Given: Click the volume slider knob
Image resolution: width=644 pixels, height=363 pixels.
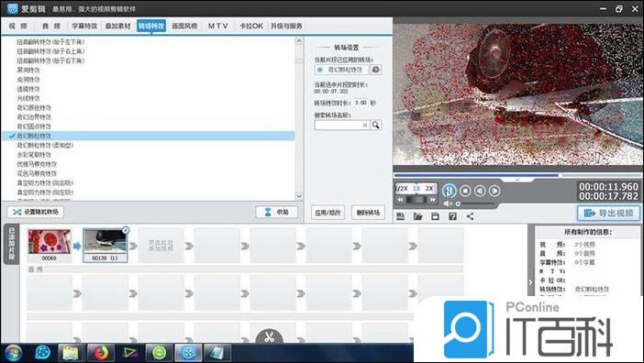Looking at the screenshot, I should point(458,203).
